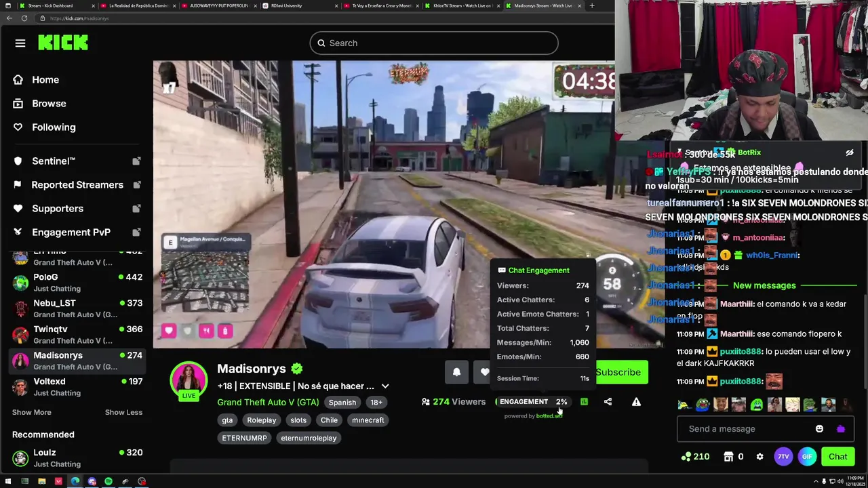Open the green stats chart icon
Viewport: 868px width, 488px height.
coord(584,402)
